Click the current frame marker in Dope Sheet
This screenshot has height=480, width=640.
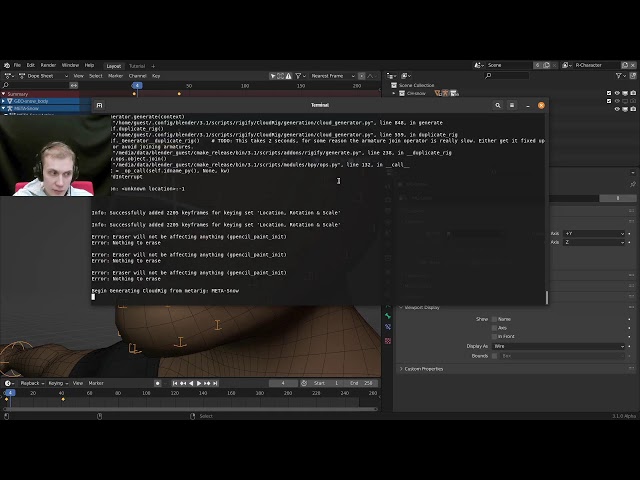(x=137, y=85)
